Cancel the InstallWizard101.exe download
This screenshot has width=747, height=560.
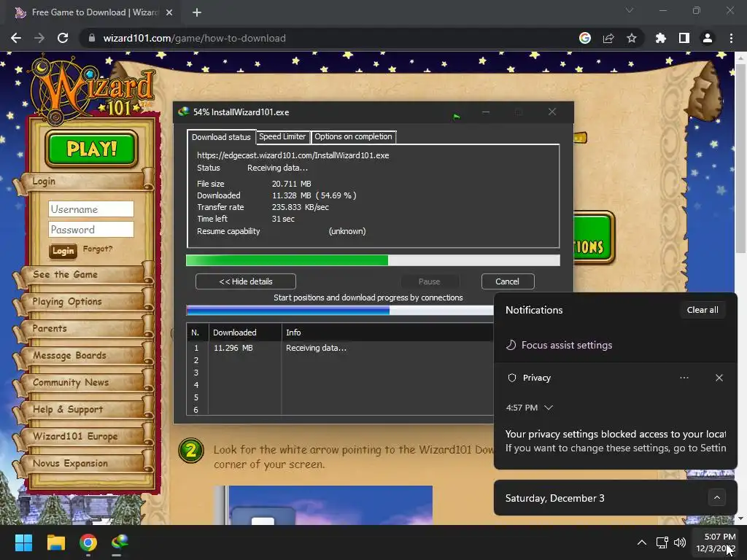(508, 281)
